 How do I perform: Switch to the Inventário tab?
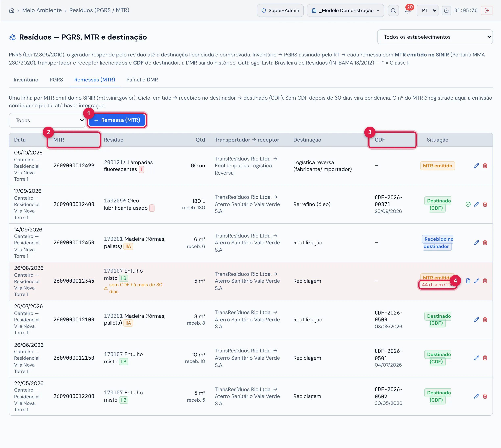tap(26, 80)
